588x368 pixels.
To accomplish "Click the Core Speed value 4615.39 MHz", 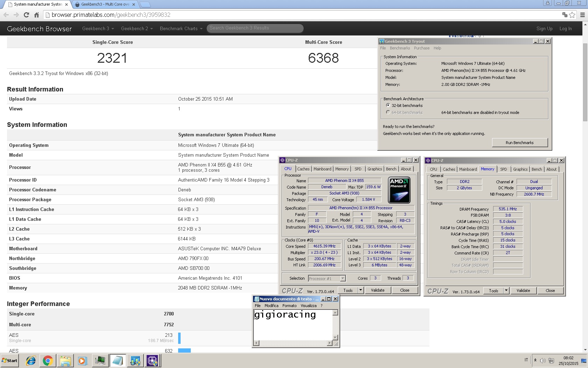I will (x=324, y=246).
